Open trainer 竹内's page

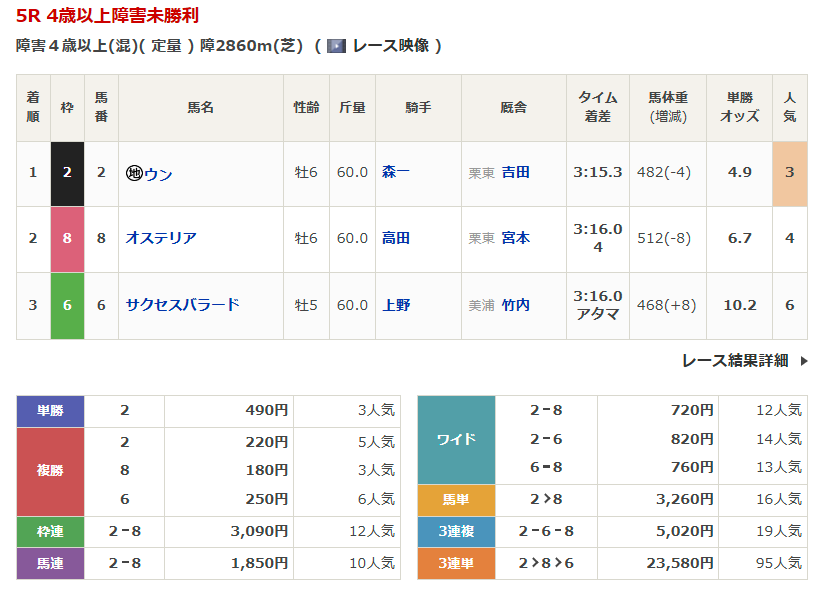(x=516, y=305)
